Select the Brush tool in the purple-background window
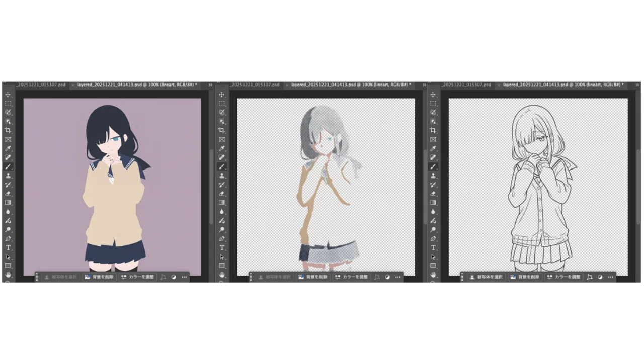644x337 pixels. 8,167
